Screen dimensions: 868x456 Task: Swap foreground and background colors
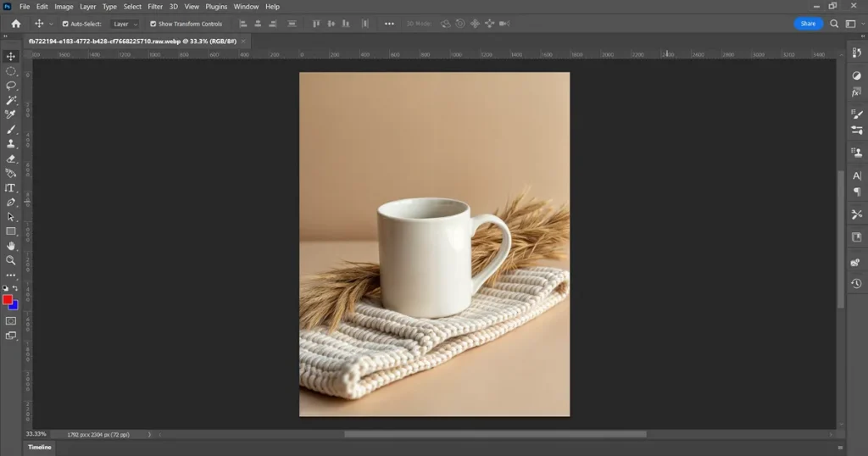click(15, 288)
